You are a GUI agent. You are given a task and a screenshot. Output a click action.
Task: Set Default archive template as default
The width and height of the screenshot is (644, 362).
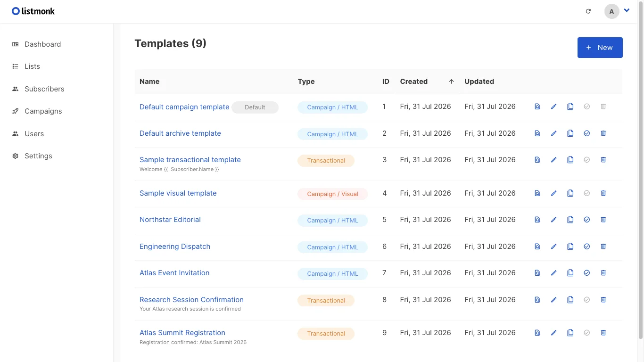(x=587, y=133)
